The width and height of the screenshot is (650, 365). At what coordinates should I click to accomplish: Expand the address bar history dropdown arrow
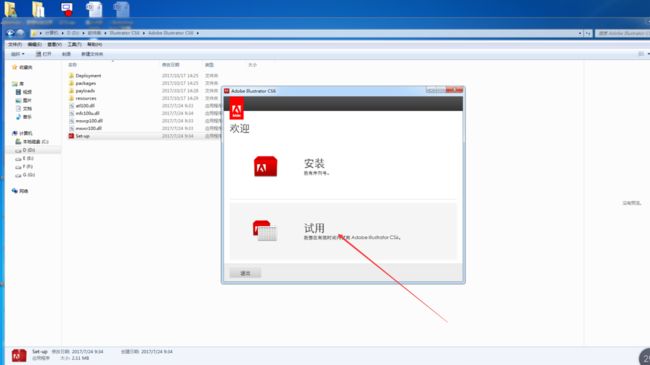tap(580, 33)
